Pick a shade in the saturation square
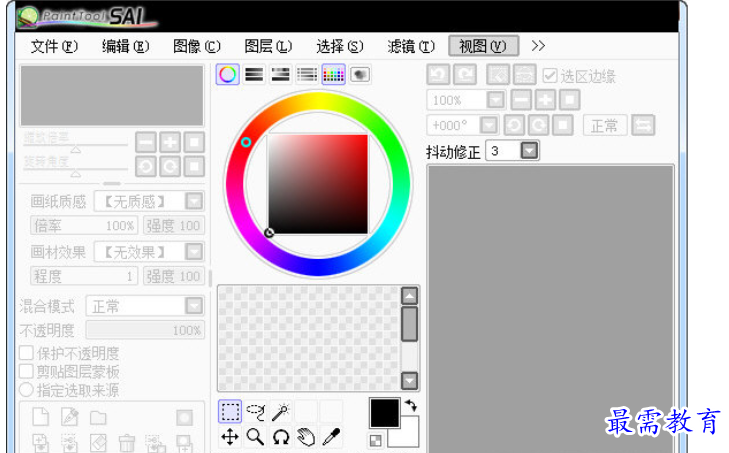 pyautogui.click(x=318, y=184)
